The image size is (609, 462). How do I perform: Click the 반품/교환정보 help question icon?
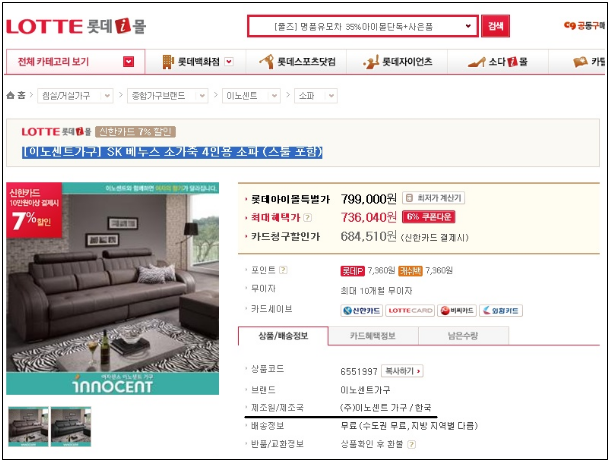click(x=411, y=445)
